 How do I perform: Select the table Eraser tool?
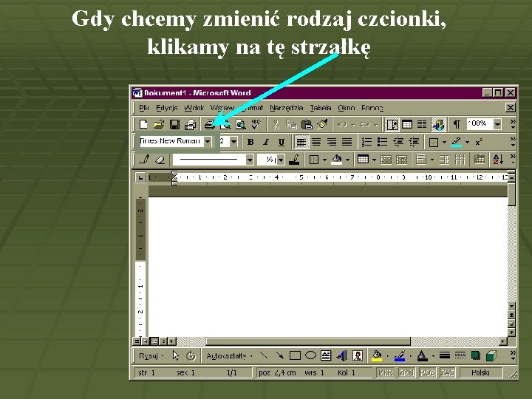(x=160, y=159)
